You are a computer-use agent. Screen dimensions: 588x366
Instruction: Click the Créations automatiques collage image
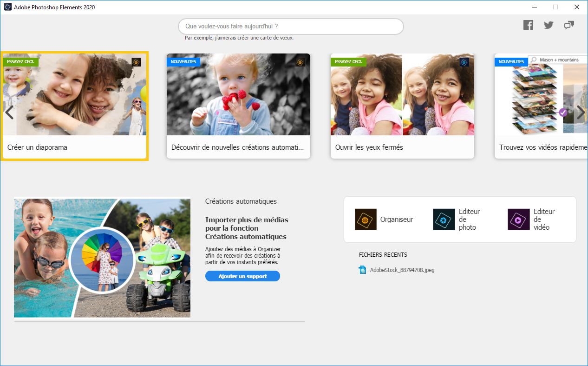point(102,258)
